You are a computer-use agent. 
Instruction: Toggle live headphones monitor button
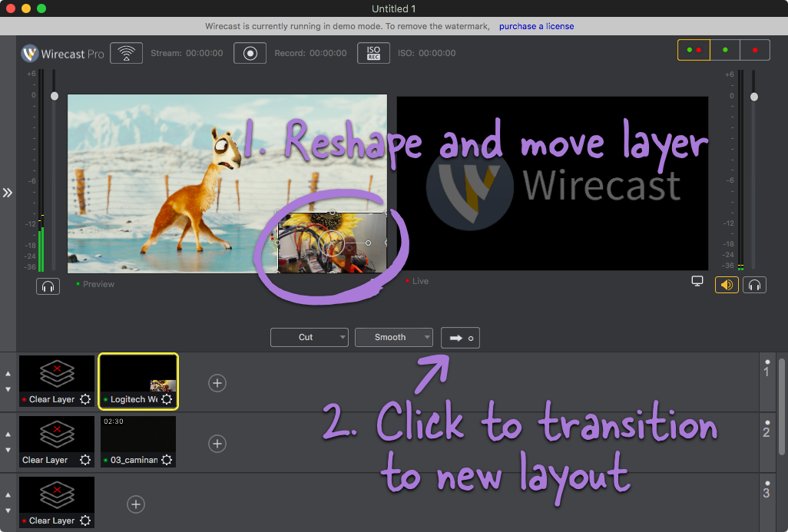754,285
